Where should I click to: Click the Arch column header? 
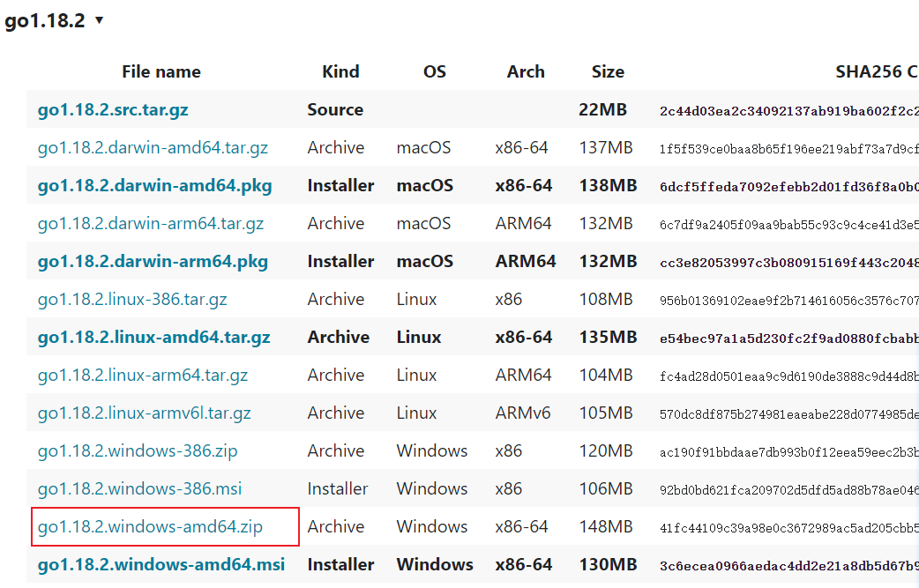coord(526,71)
